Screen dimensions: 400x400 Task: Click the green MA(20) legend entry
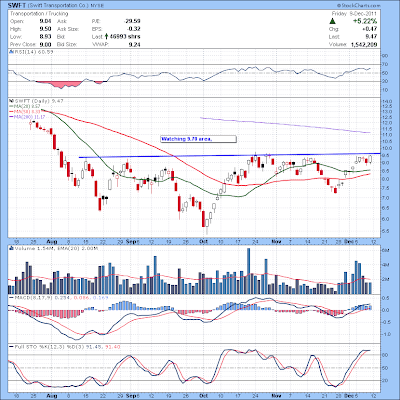click(x=25, y=106)
